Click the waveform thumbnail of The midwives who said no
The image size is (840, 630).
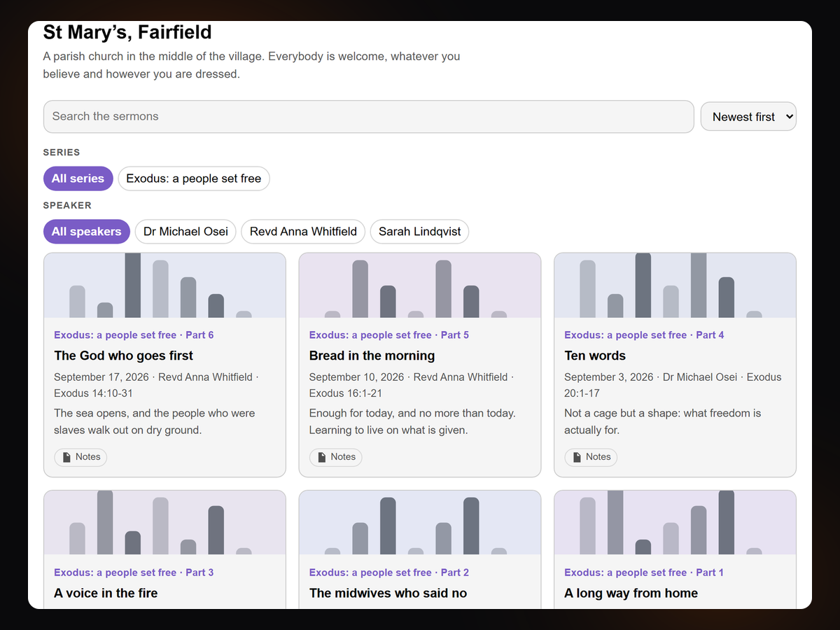pos(420,523)
